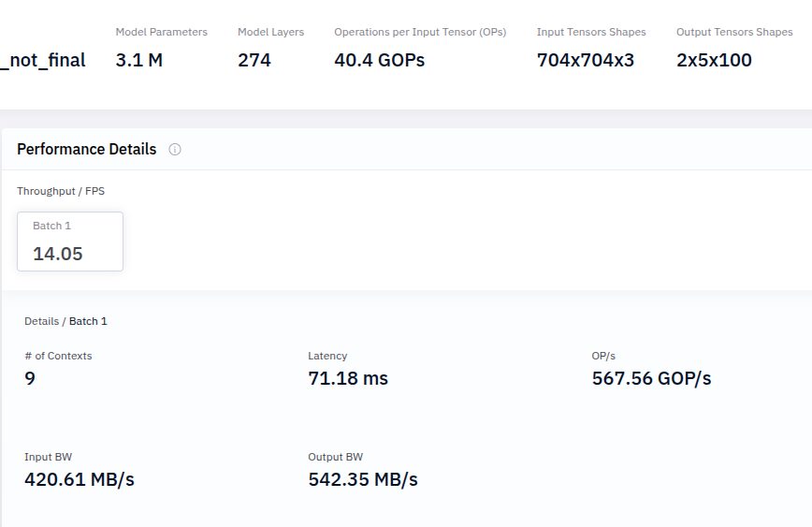Click the 40.4 GOPs operations value
The height and width of the screenshot is (527, 812).
click(379, 60)
